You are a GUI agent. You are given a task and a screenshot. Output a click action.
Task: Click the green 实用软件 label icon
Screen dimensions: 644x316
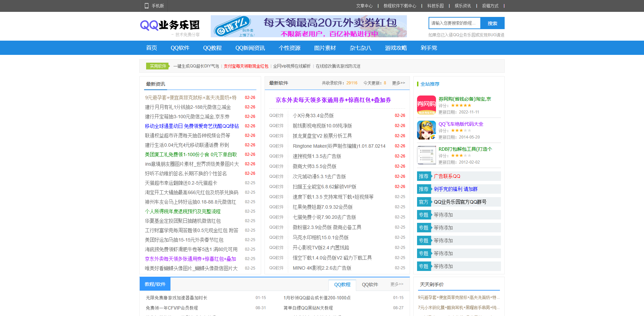tap(157, 66)
